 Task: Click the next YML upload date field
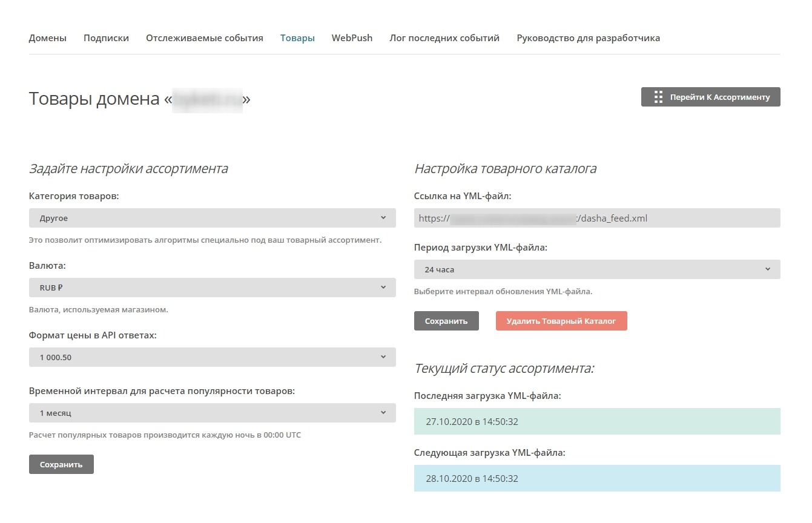tap(596, 478)
